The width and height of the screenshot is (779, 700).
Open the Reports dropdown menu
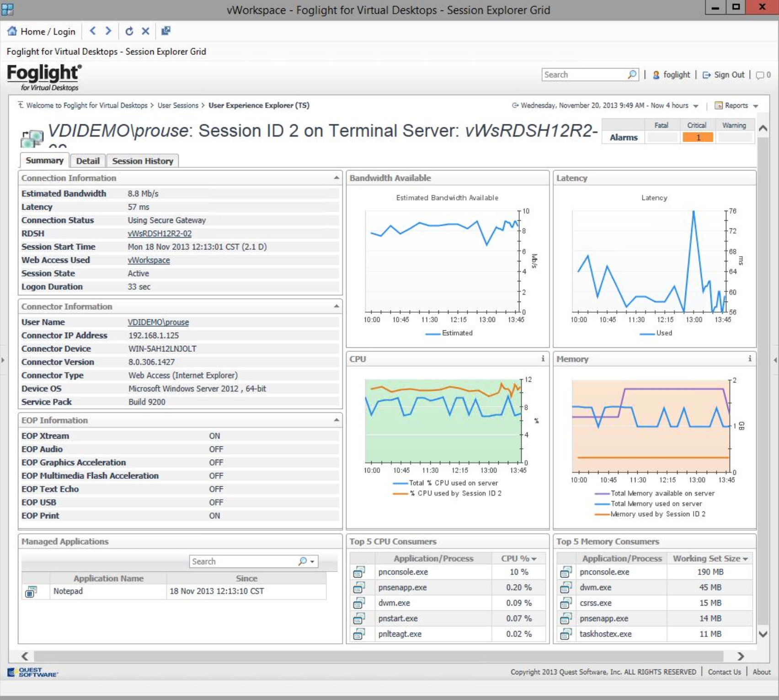tap(736, 106)
